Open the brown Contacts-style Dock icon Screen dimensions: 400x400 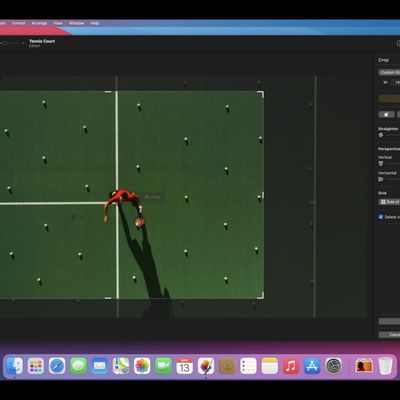pyautogui.click(x=227, y=366)
